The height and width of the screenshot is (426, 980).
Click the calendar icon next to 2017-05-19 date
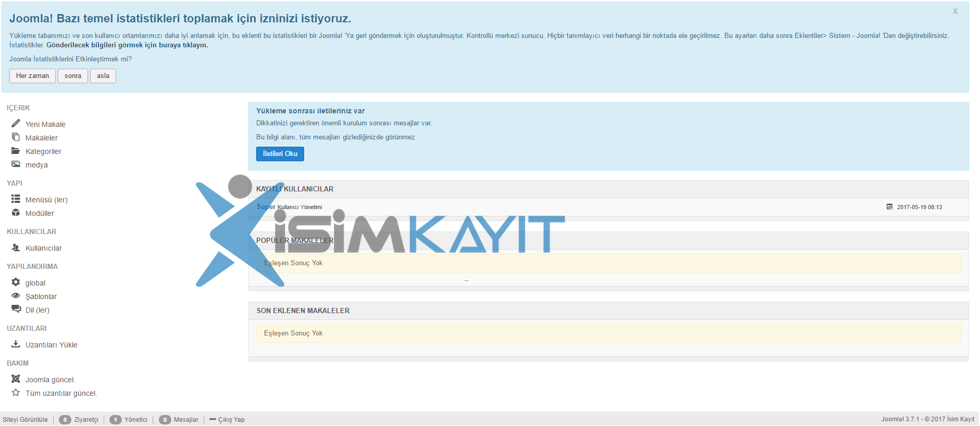[889, 207]
